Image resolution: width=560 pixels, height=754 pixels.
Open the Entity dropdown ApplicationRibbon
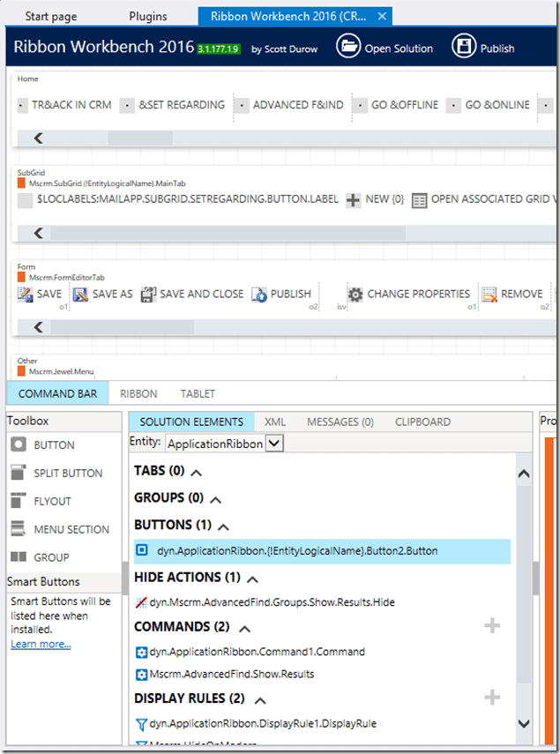[x=274, y=444]
